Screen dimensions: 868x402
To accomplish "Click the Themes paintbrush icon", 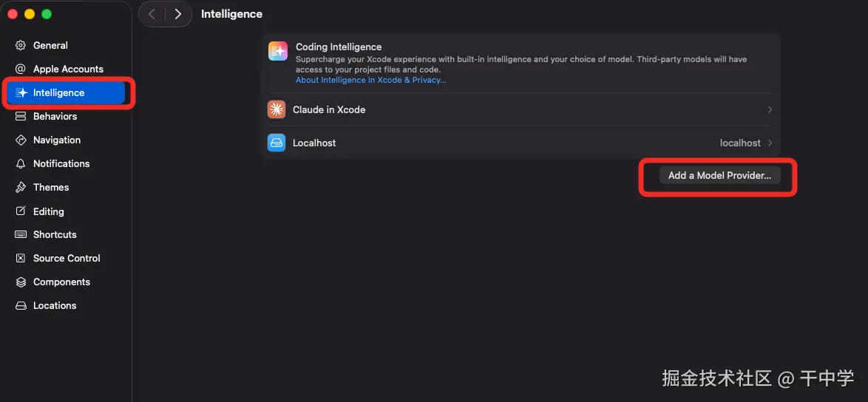I will click(21, 188).
